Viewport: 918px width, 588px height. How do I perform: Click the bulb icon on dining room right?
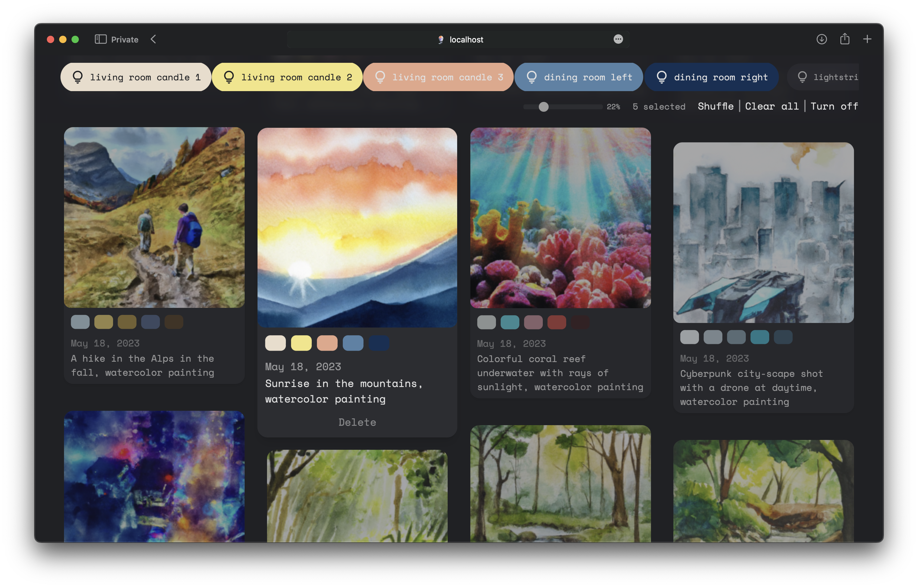tap(662, 77)
